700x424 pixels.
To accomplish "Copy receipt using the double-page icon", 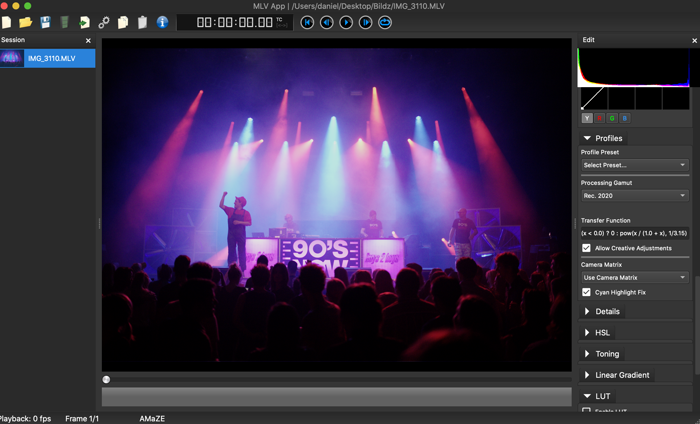I will tap(123, 22).
